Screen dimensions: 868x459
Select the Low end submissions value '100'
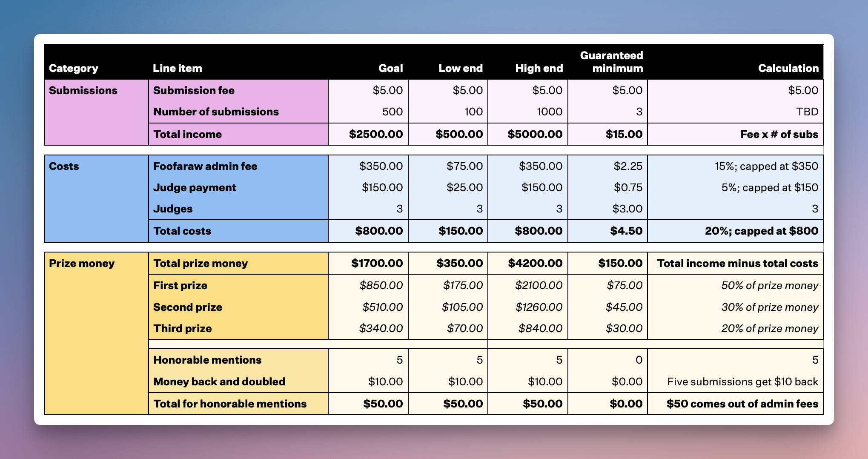pos(473,112)
